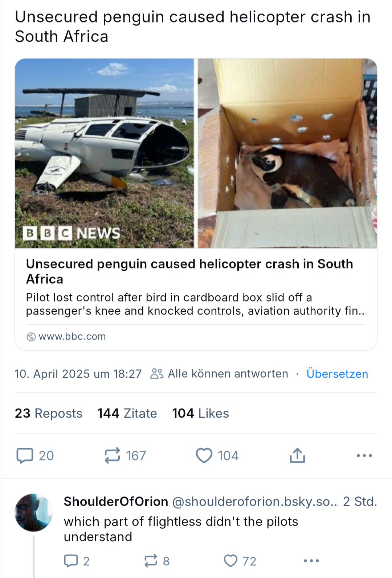This screenshot has height=578, width=392.
Task: Open the main post's three-dot more menu
Action: 364,455
